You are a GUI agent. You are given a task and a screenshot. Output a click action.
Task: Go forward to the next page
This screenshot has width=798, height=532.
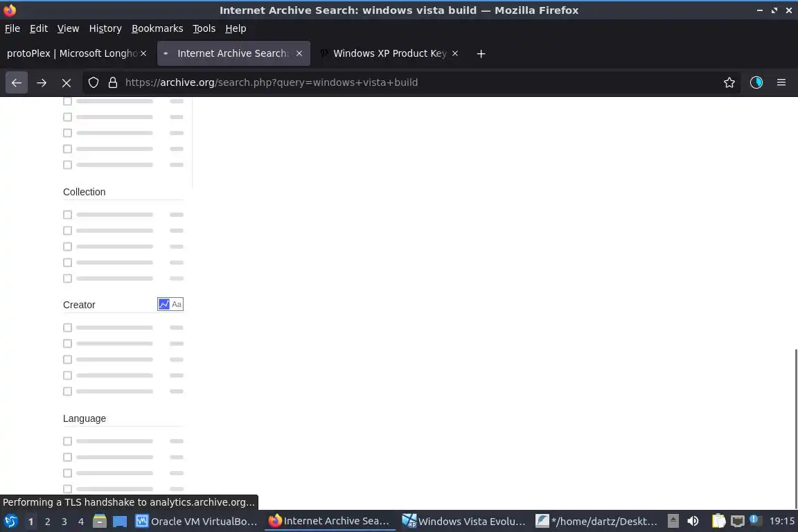coord(42,82)
